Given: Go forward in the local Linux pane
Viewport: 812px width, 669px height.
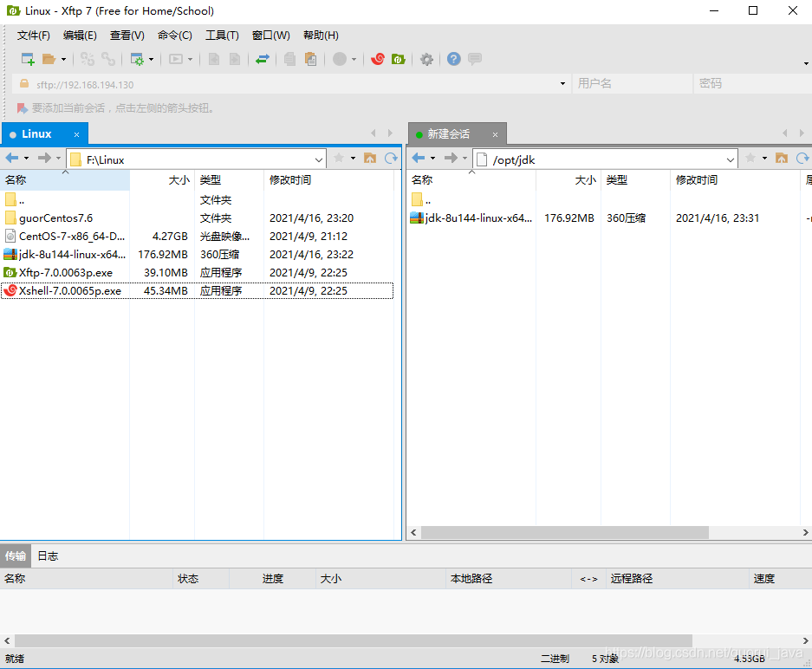Looking at the screenshot, I should [44, 158].
